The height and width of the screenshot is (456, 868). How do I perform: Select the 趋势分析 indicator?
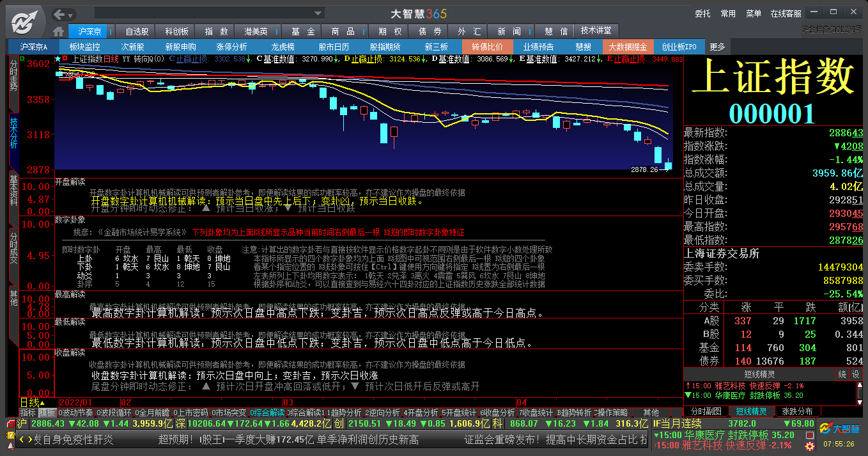[x=344, y=413]
